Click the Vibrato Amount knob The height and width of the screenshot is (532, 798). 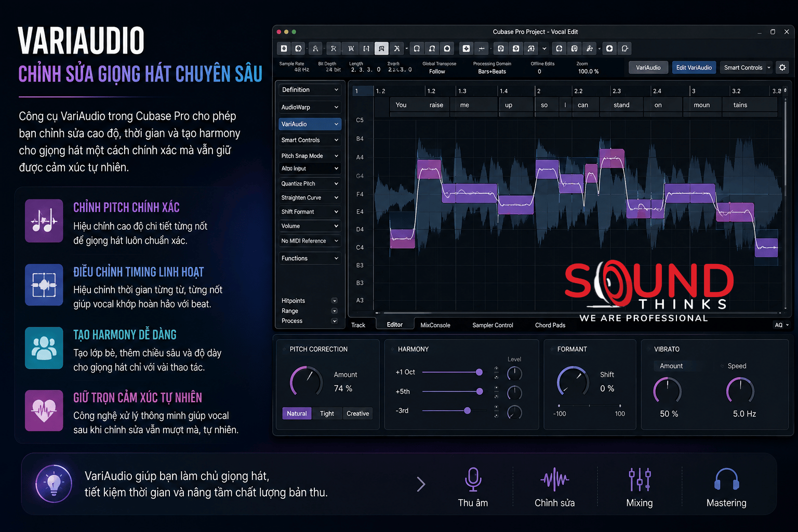[x=668, y=391]
